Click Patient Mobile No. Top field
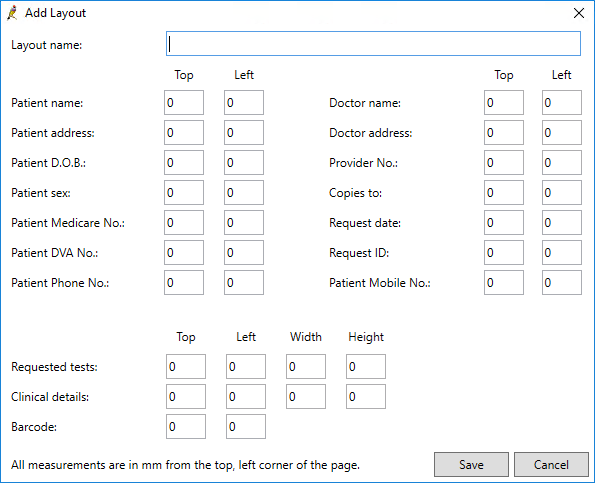595x483 pixels. point(504,282)
